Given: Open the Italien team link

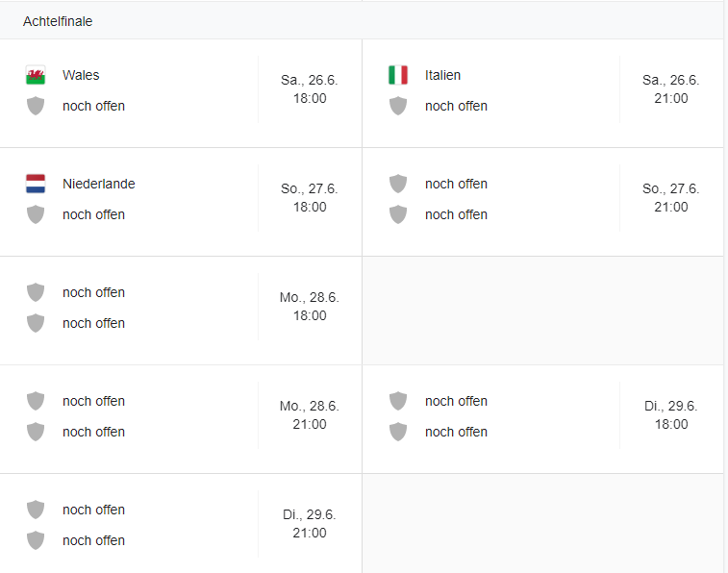Looking at the screenshot, I should [442, 75].
